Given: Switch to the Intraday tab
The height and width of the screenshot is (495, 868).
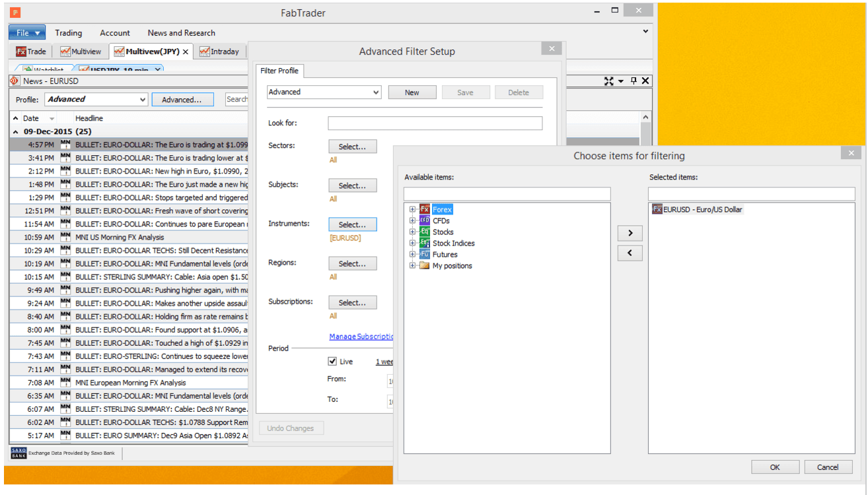Looking at the screenshot, I should [x=219, y=51].
